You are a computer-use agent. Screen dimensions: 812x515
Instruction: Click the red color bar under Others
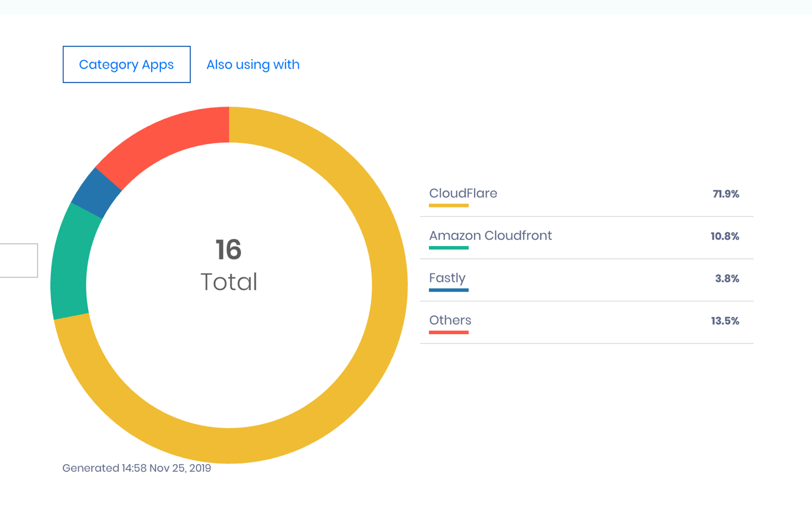tap(449, 332)
